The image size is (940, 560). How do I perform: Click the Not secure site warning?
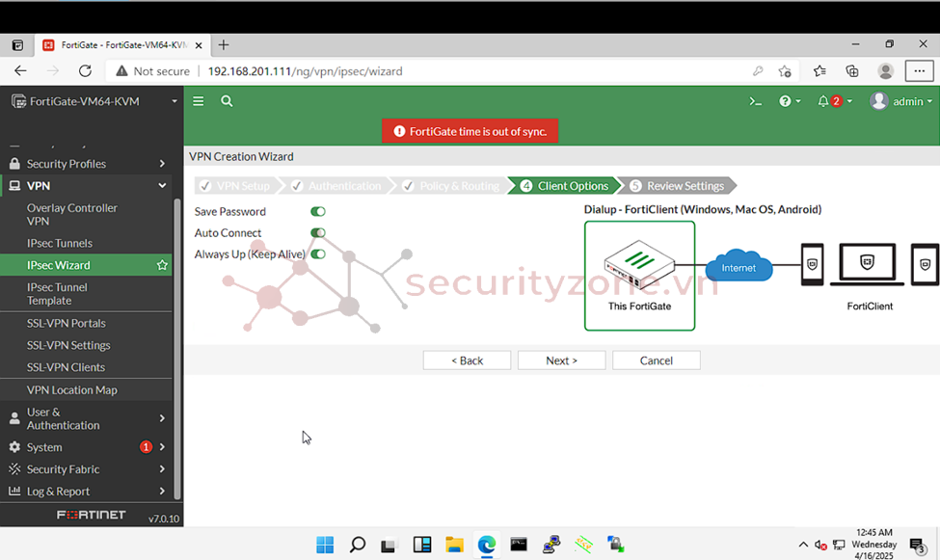[x=153, y=71]
